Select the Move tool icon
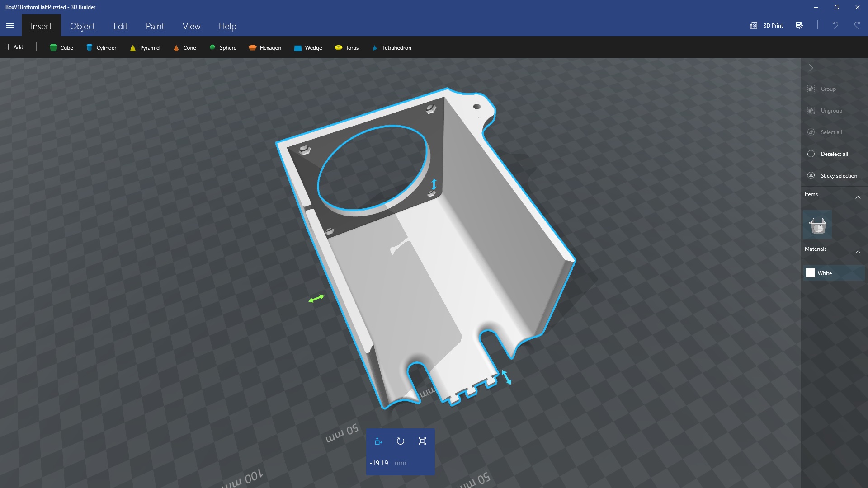Screen dimensions: 868x488 point(378,441)
